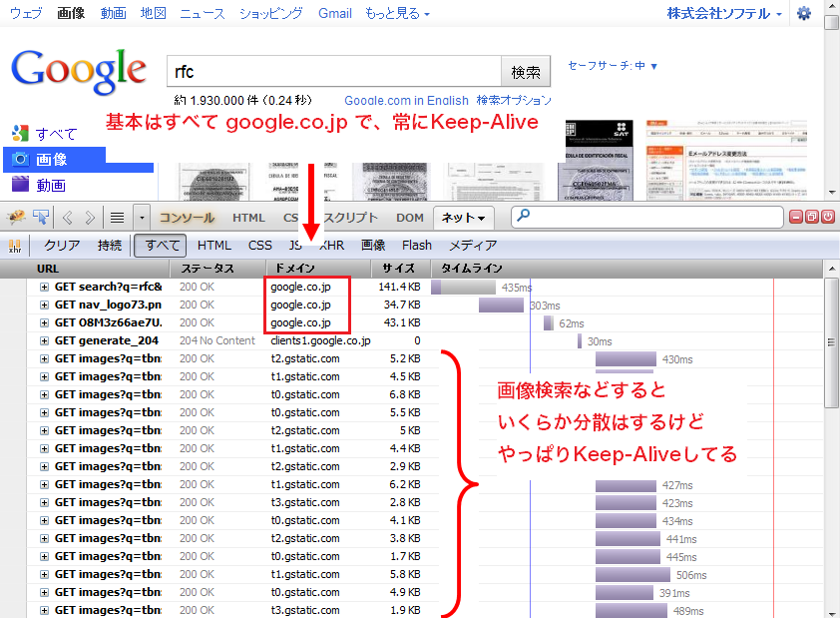Click the camera icon beside 画像 in the sidebar
The width and height of the screenshot is (840, 618).
[20, 159]
